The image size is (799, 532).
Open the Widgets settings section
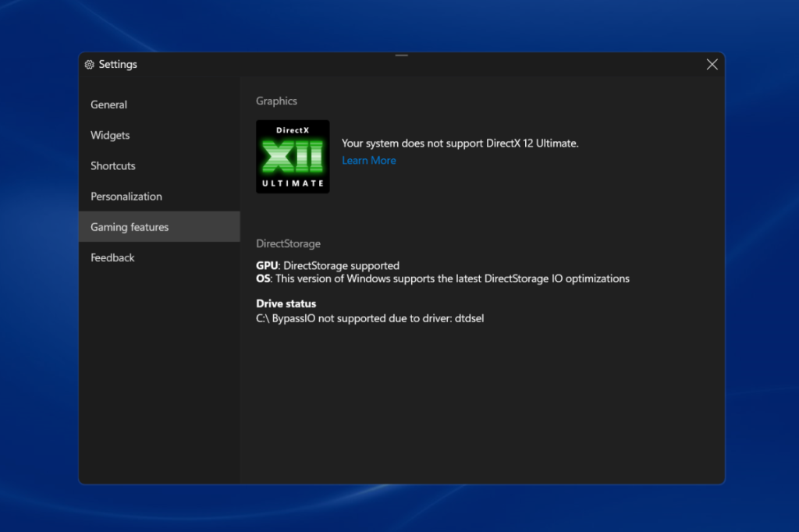click(109, 135)
